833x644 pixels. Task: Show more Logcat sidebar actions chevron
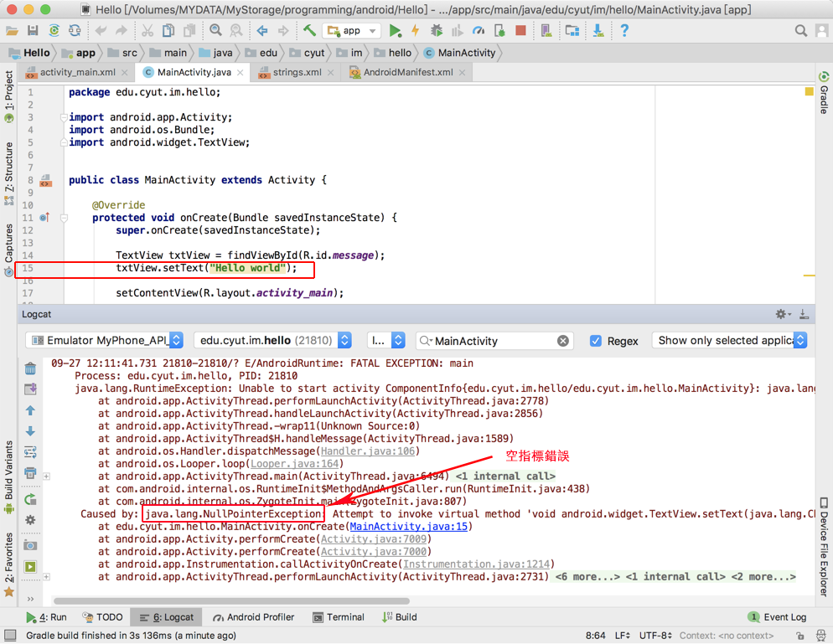click(30, 599)
